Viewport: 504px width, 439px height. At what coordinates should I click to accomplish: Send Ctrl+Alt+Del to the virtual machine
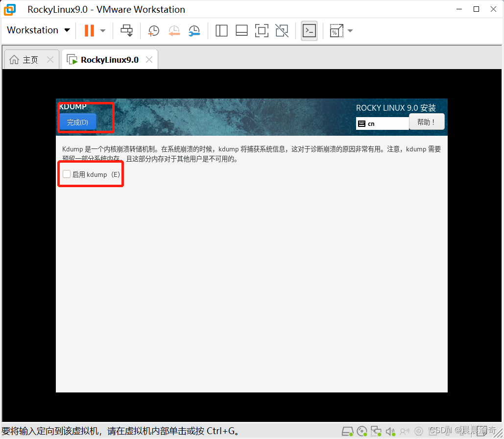127,30
